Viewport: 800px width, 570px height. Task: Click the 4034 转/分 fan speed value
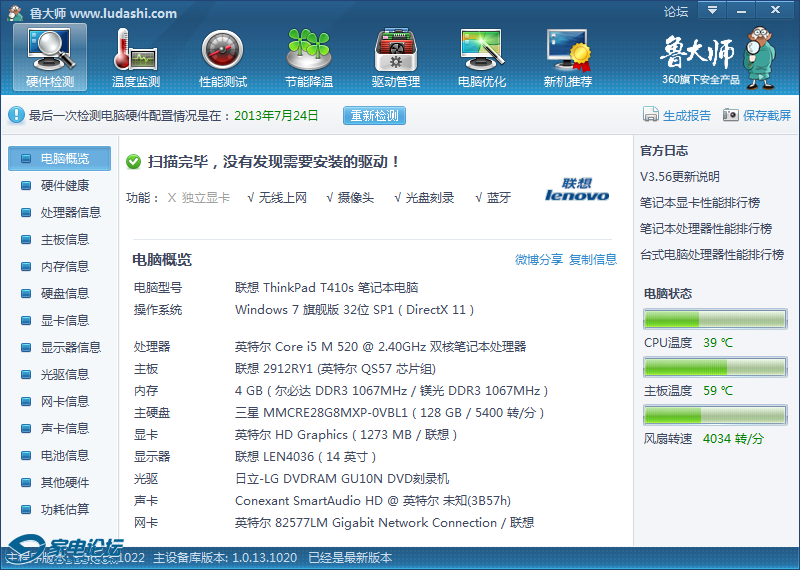coord(733,439)
